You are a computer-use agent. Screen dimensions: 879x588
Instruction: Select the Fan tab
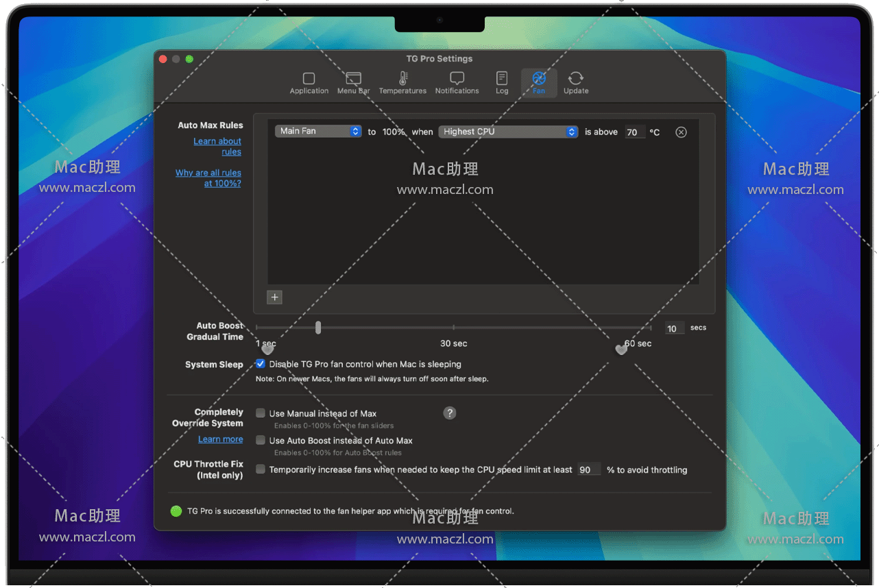point(539,82)
